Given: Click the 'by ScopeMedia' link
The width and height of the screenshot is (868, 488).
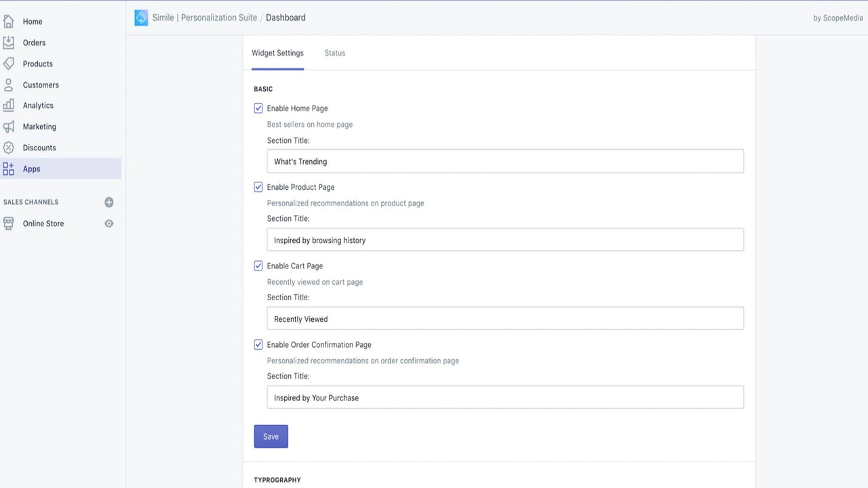Looking at the screenshot, I should pyautogui.click(x=837, y=17).
